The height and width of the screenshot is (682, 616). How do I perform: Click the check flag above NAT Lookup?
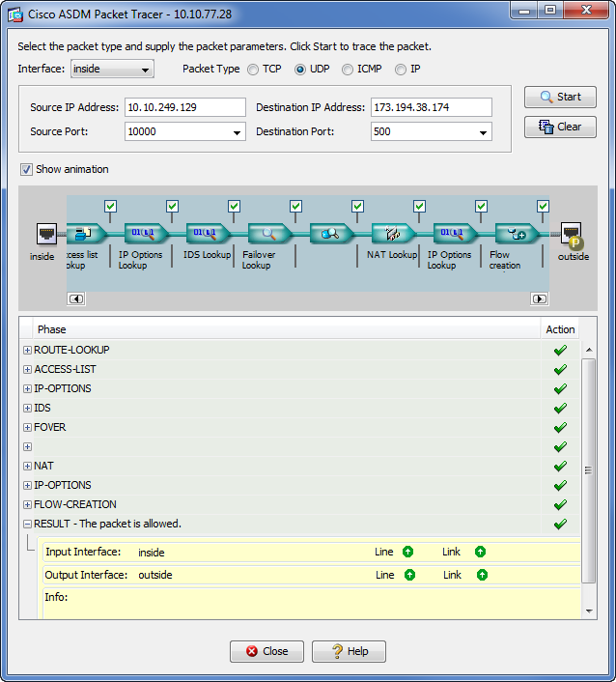[419, 206]
